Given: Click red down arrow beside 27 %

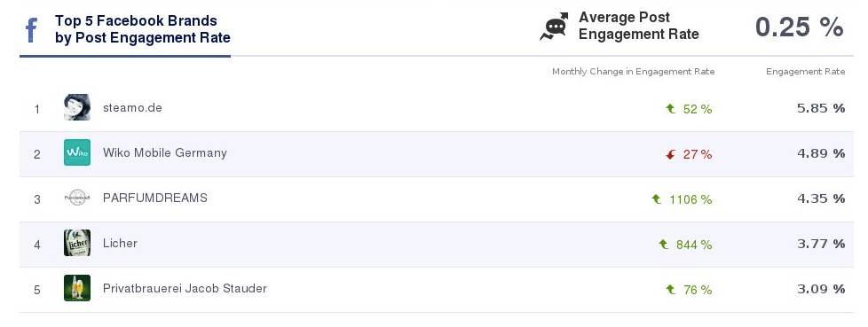Looking at the screenshot, I should click(670, 155).
